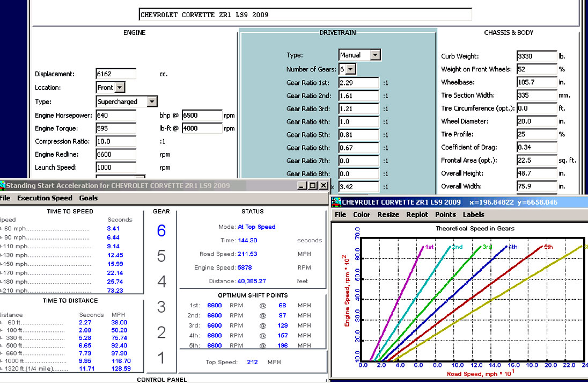Screen dimensions: 588x383
Task: Open the Color menu in graph window
Action: click(x=362, y=214)
